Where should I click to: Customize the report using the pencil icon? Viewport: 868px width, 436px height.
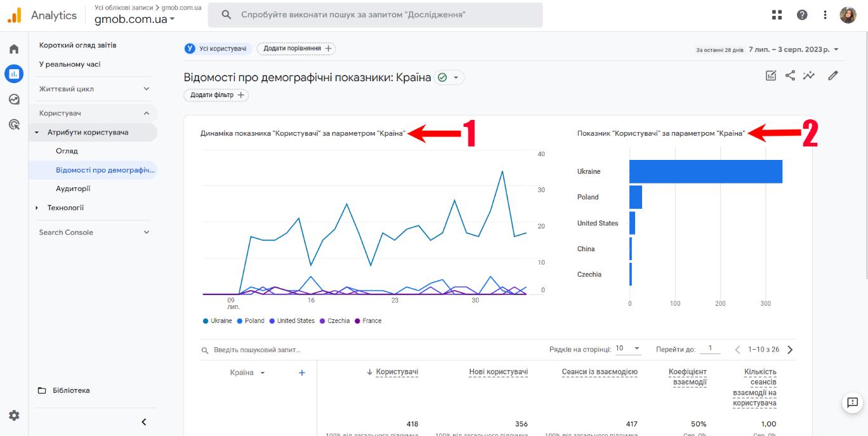point(833,75)
